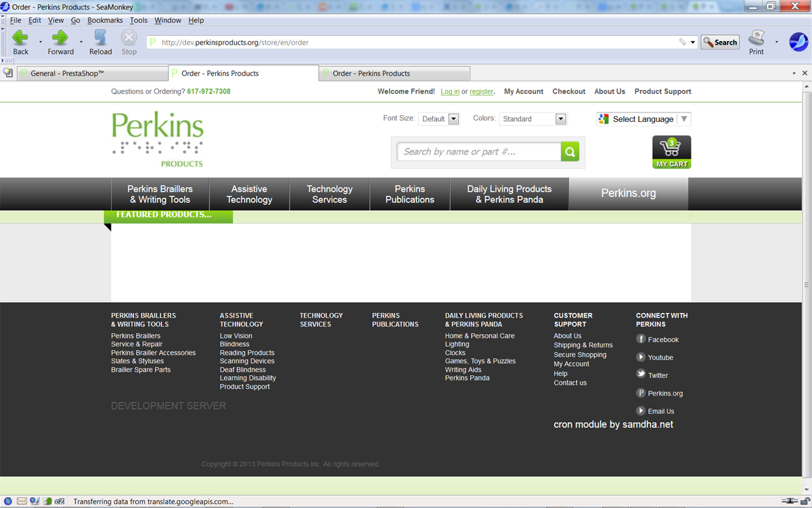
Task: Click the Email Us arrow icon
Action: [x=641, y=410]
